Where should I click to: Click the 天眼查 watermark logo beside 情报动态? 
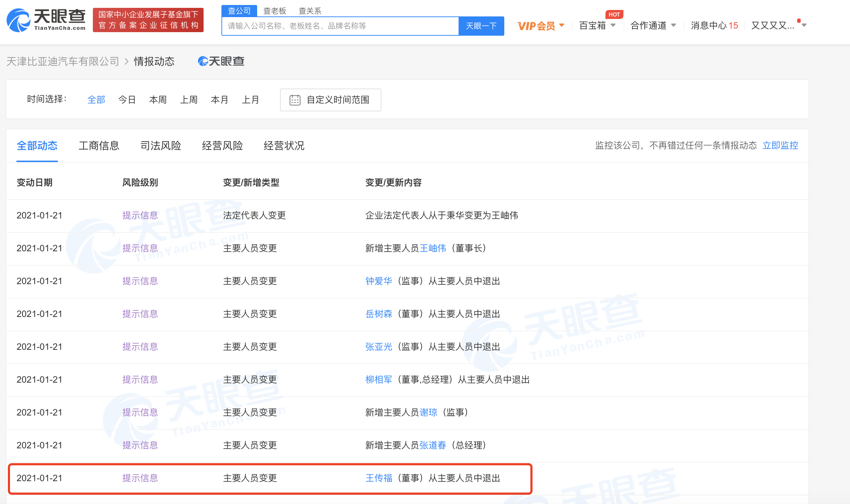tap(221, 61)
